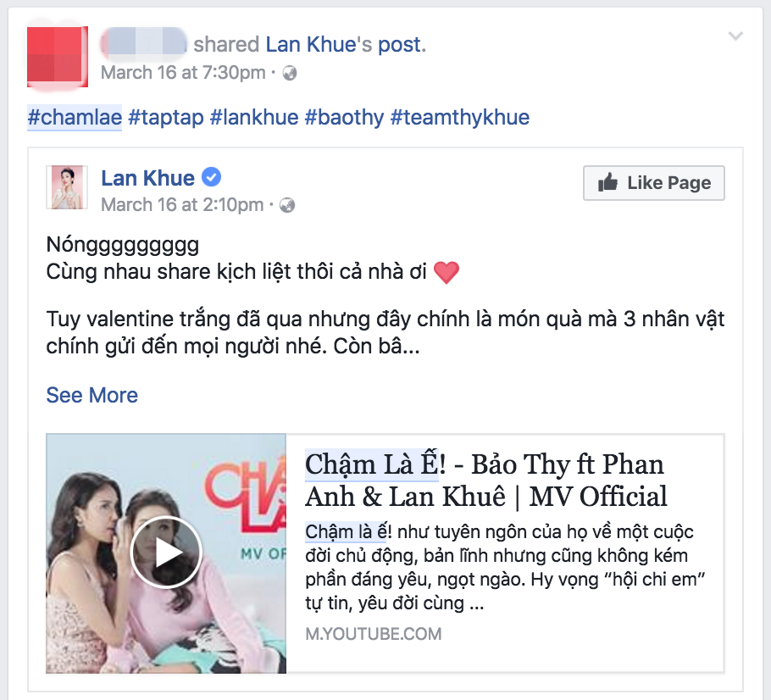Open the #taptap hashtag
Screen dimensions: 771x700
pos(166,118)
